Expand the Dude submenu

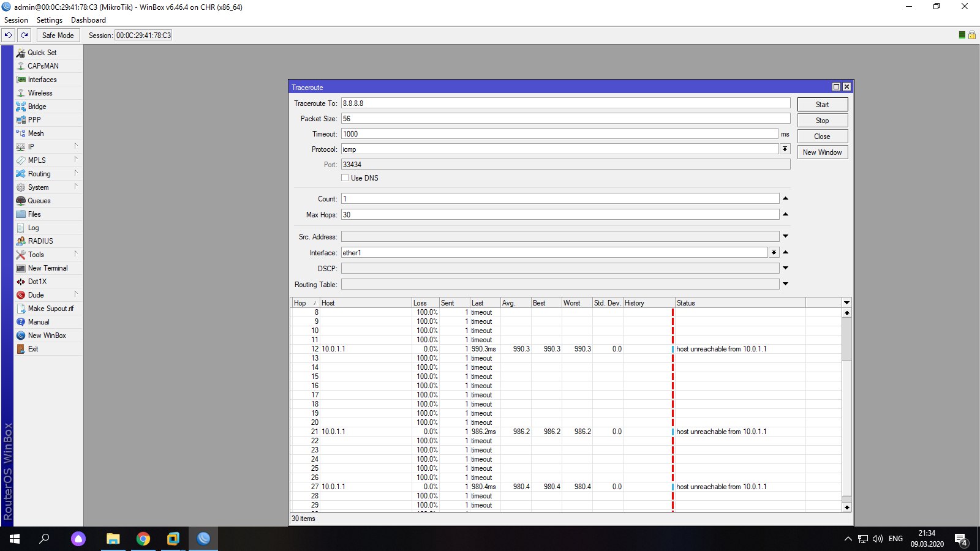48,295
